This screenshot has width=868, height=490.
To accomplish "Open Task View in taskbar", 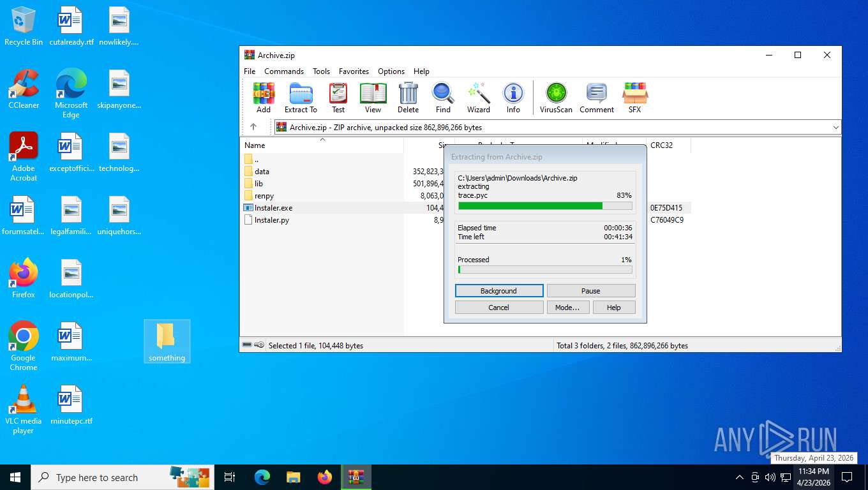I will pos(230,477).
